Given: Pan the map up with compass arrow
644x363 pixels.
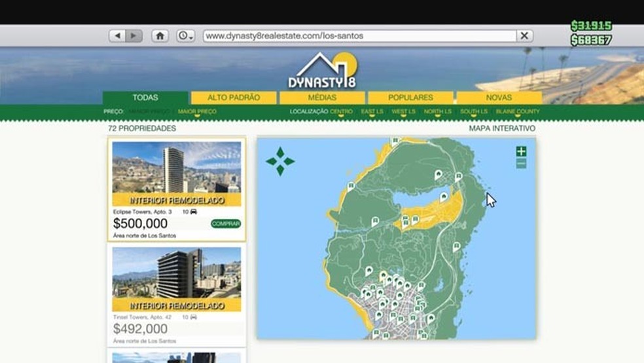Looking at the screenshot, I should [281, 153].
